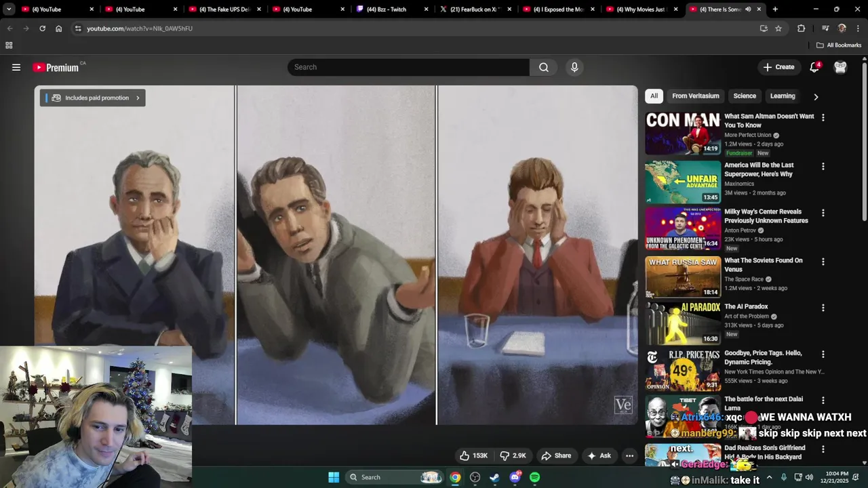
Task: Click the search magnifier button
Action: click(544, 67)
